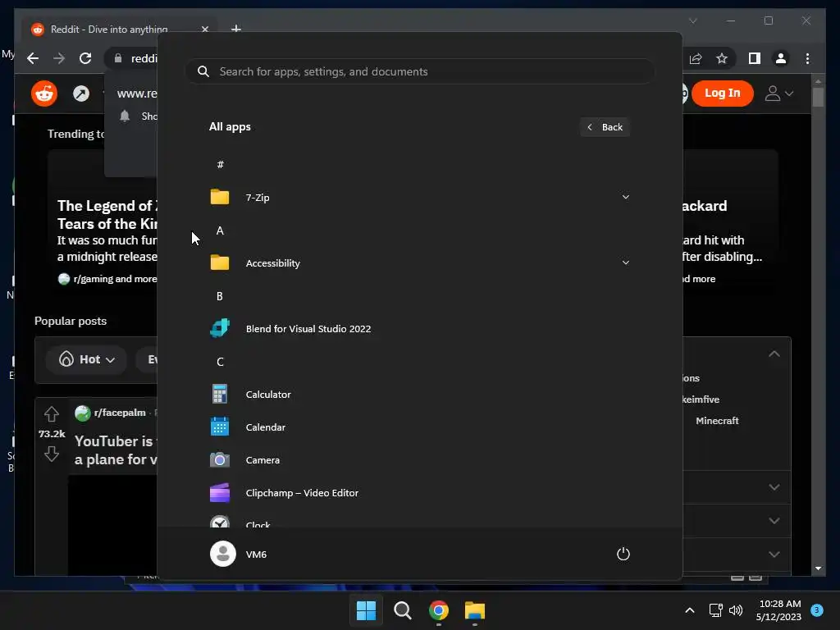Viewport: 840px width, 630px height.
Task: Open Chrome three-dot menu
Action: pyautogui.click(x=807, y=58)
